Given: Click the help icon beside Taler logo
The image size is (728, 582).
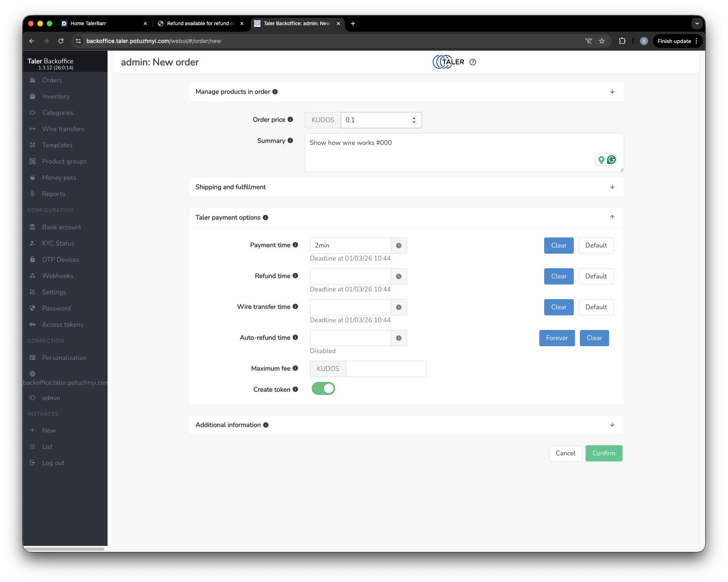Looking at the screenshot, I should [472, 62].
